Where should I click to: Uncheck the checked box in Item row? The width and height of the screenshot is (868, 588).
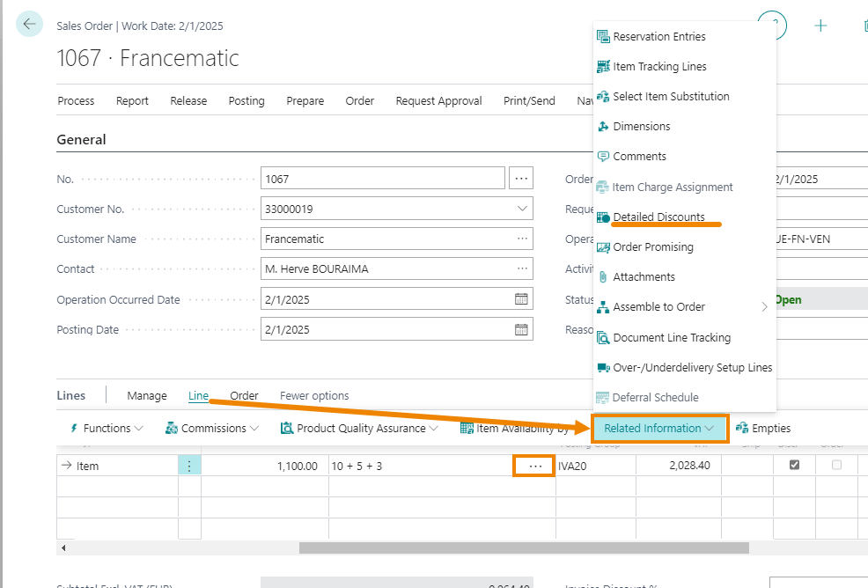794,465
